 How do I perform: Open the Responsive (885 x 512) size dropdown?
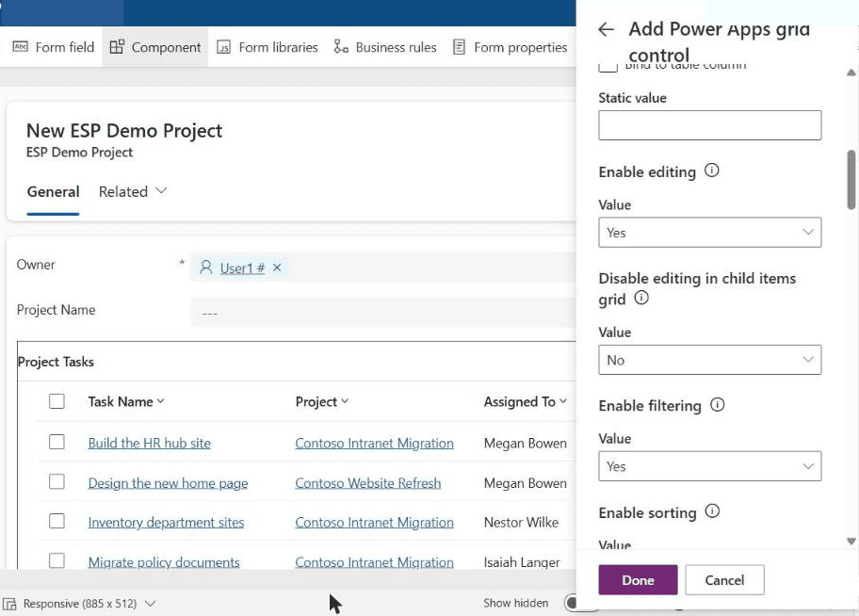(150, 604)
